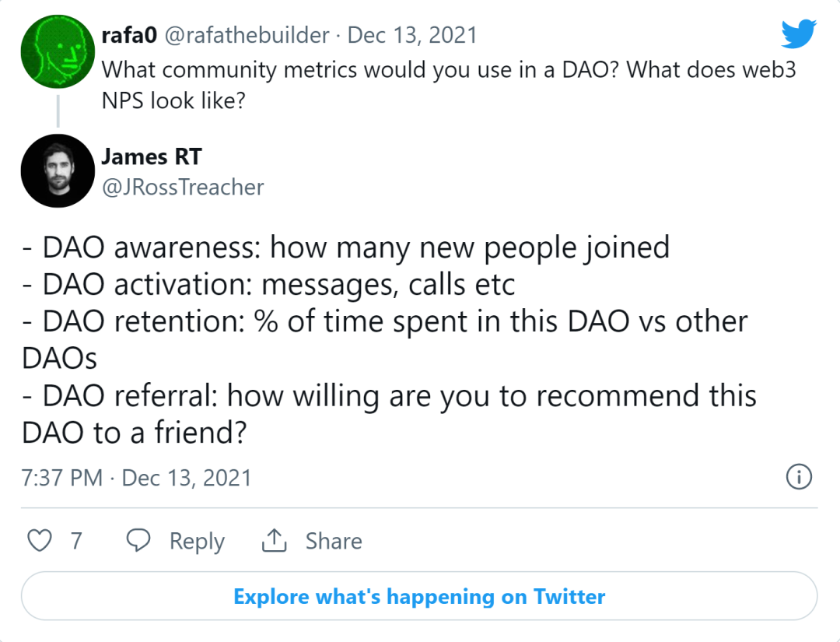Click the James RT display name

click(152, 156)
